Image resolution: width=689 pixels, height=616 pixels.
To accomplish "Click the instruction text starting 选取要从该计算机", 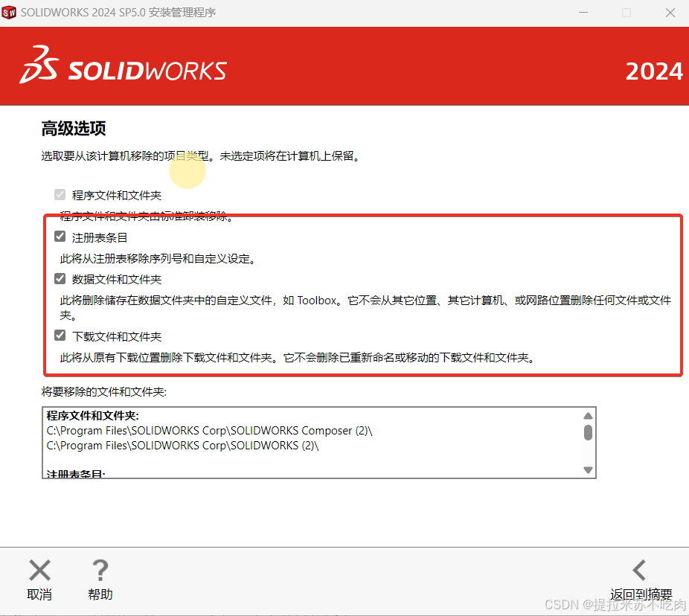I will (201, 156).
